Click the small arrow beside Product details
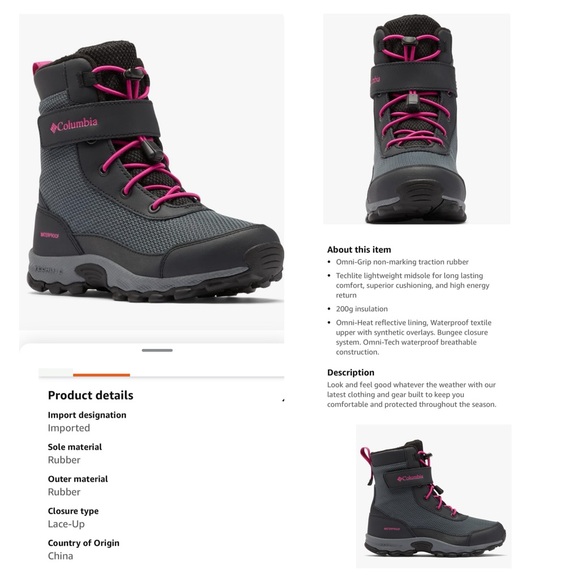580x580 pixels. tap(283, 400)
